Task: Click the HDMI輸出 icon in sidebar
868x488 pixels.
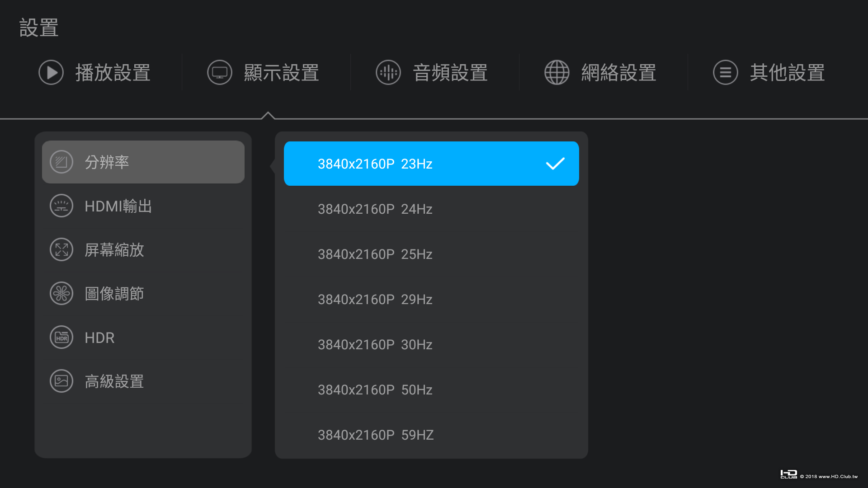Action: point(61,206)
